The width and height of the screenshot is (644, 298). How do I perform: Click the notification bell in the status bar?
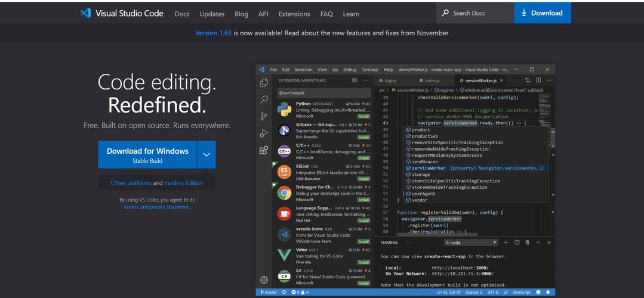click(548, 292)
